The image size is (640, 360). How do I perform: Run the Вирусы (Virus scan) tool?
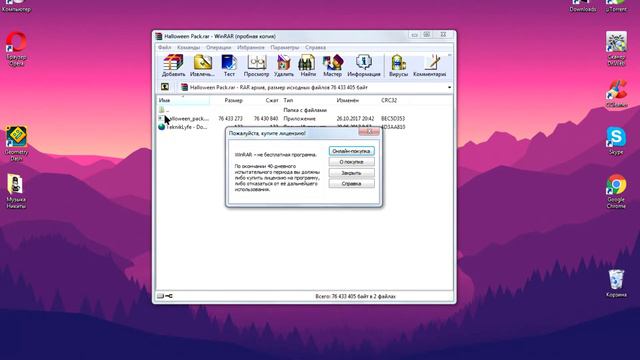tap(398, 65)
